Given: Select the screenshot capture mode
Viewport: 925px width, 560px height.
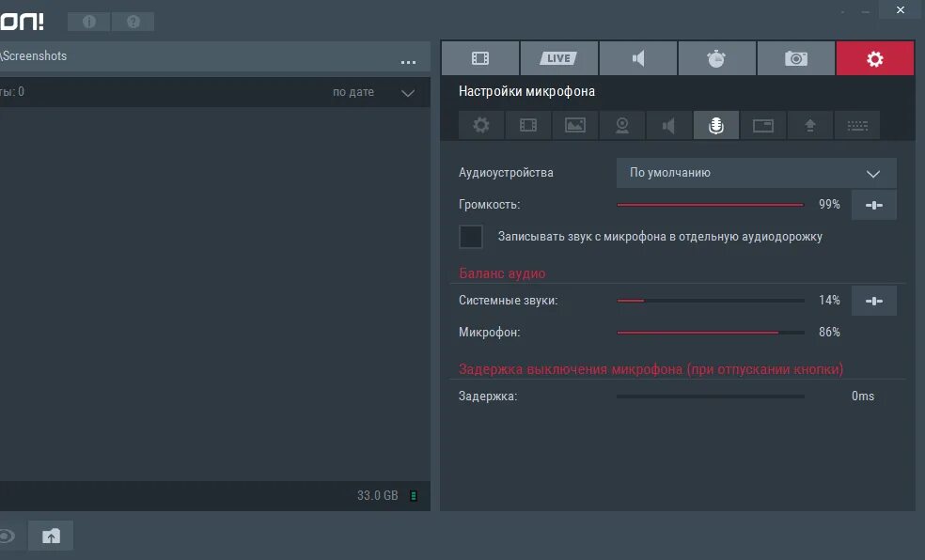Looking at the screenshot, I should (x=795, y=57).
